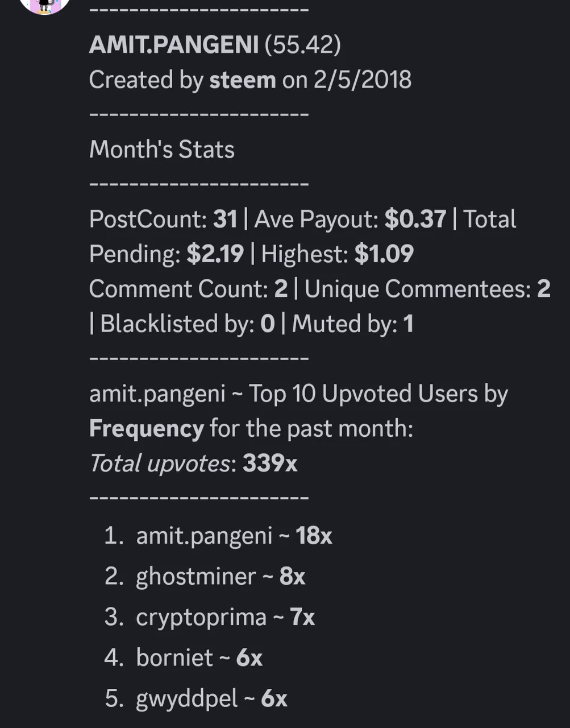
Task: Click the bot avatar picture
Action: tap(44, 5)
